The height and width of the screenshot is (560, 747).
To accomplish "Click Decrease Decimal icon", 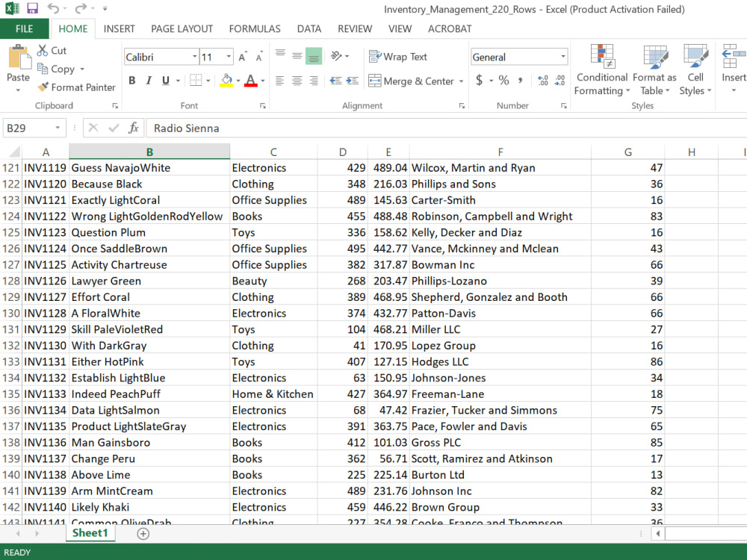I will [560, 81].
